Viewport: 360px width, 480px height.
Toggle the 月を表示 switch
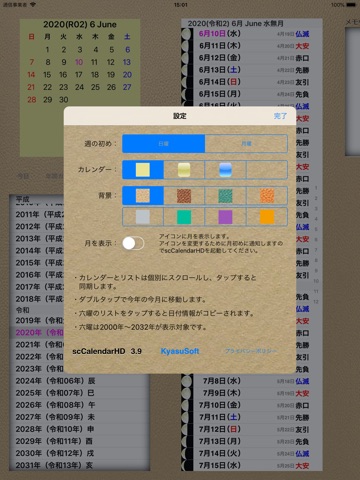[x=133, y=243]
